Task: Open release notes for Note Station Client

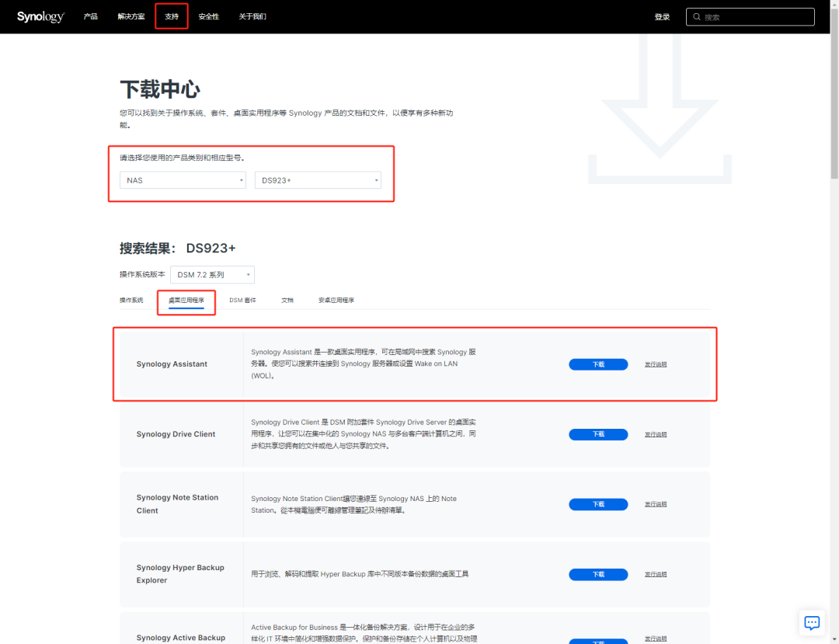Action: click(x=656, y=504)
